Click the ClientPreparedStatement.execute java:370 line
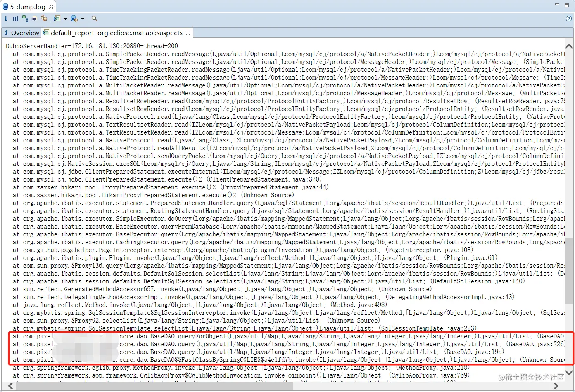The width and height of the screenshot is (575, 392). [167, 179]
